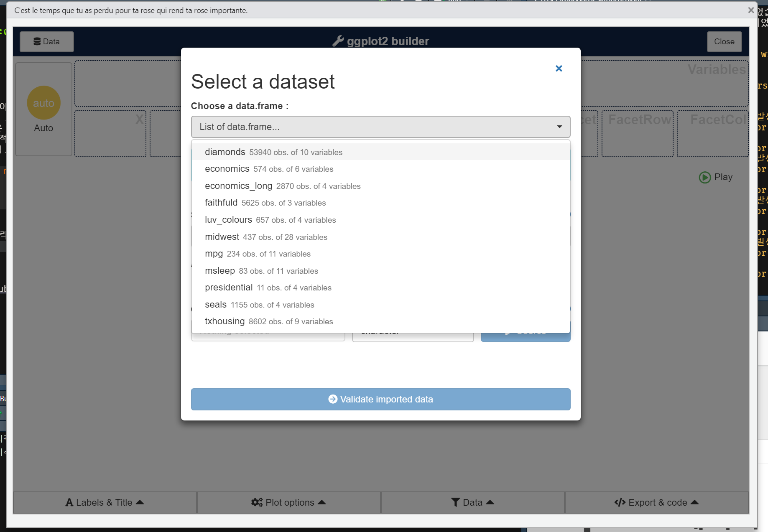Expand the Labels & Title panel

tap(105, 502)
